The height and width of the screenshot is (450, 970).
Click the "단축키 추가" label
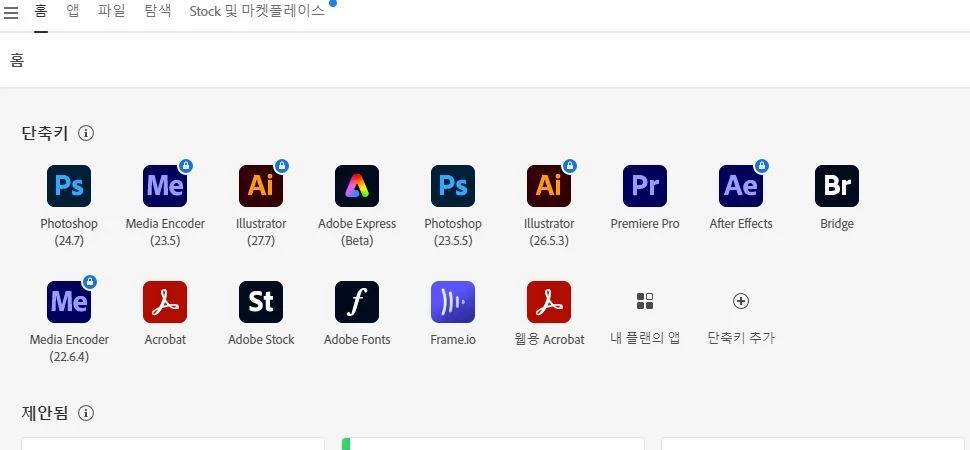pyautogui.click(x=740, y=338)
